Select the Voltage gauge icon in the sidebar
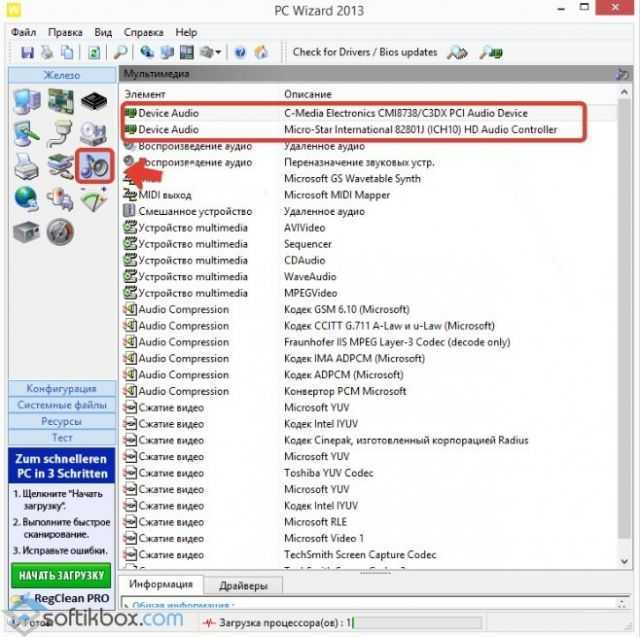The height and width of the screenshot is (637, 640). tap(61, 232)
